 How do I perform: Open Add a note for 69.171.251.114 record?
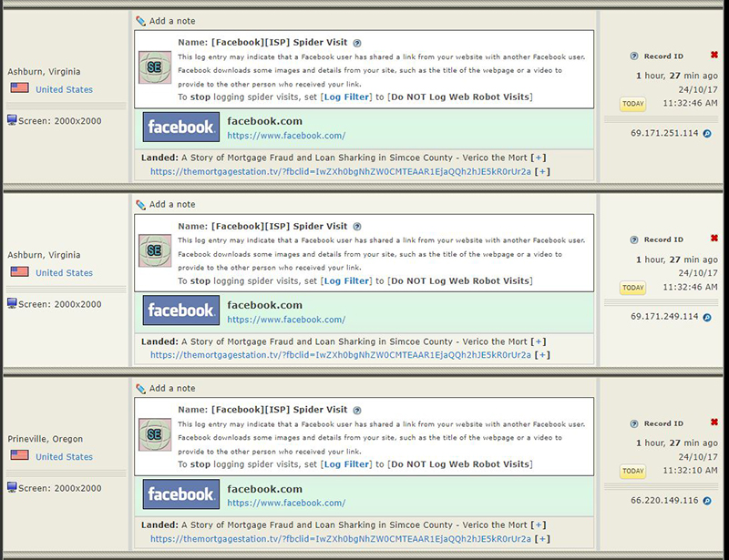pyautogui.click(x=172, y=21)
